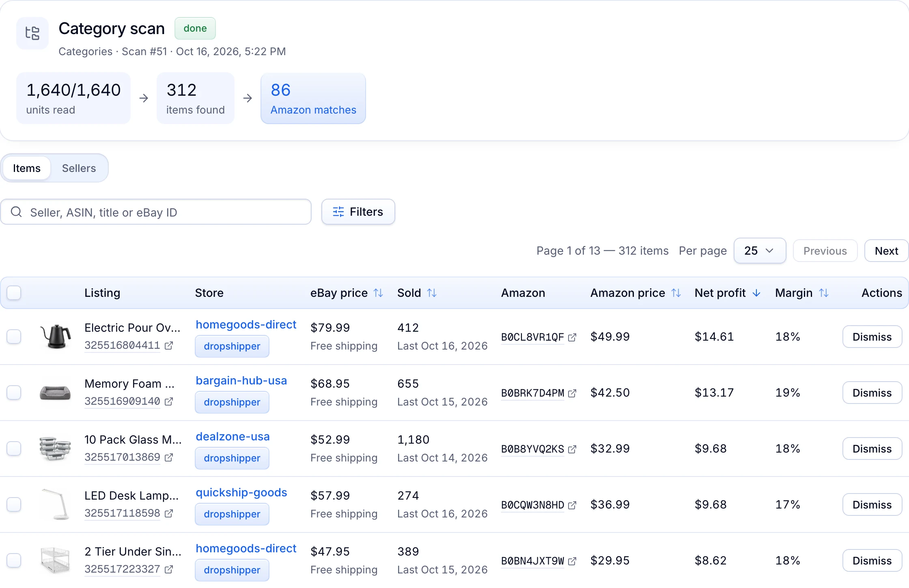The width and height of the screenshot is (909, 588).
Task: Sort by Margin arrows icon
Action: (x=824, y=293)
